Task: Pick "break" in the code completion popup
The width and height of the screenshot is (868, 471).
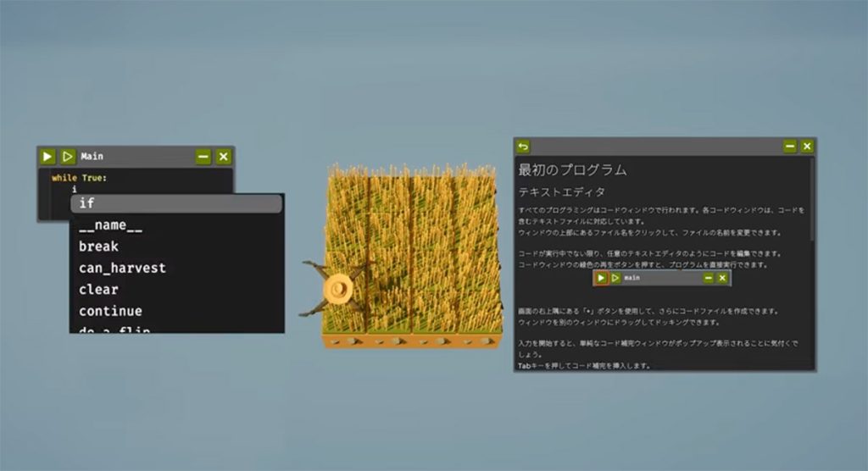Action: 98,247
